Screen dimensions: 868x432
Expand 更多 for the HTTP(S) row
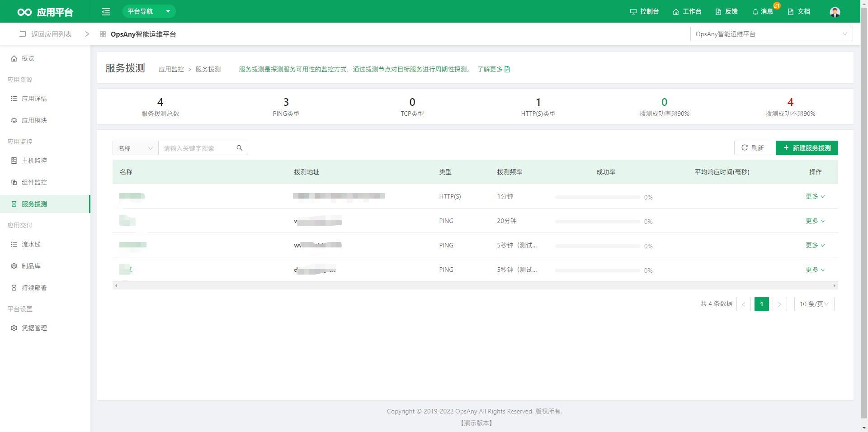pyautogui.click(x=815, y=196)
